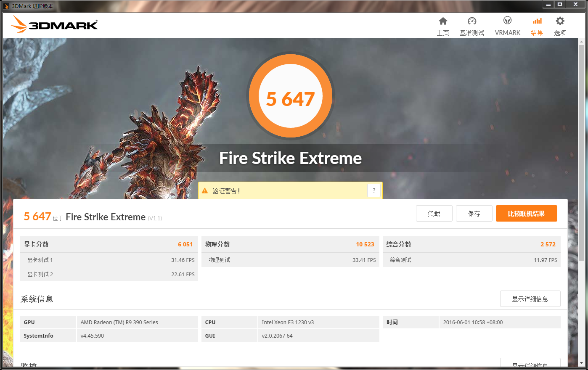Click the 负载 load button
The width and height of the screenshot is (588, 370).
click(434, 214)
